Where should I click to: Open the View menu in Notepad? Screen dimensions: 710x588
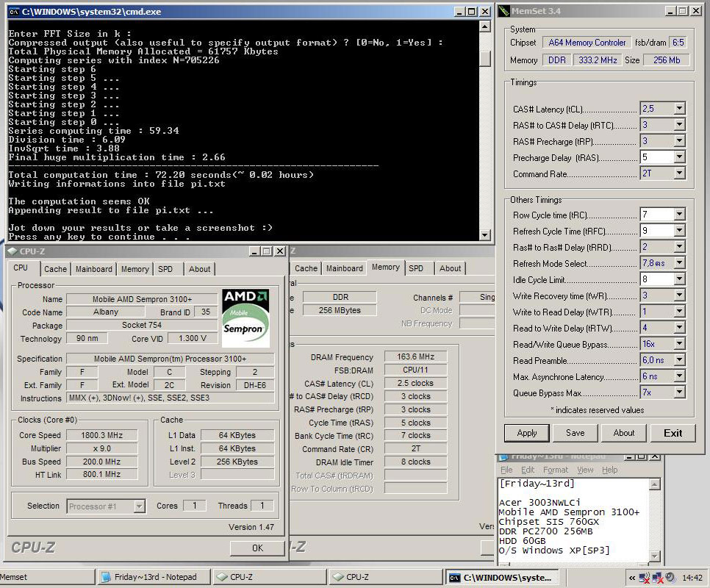585,470
